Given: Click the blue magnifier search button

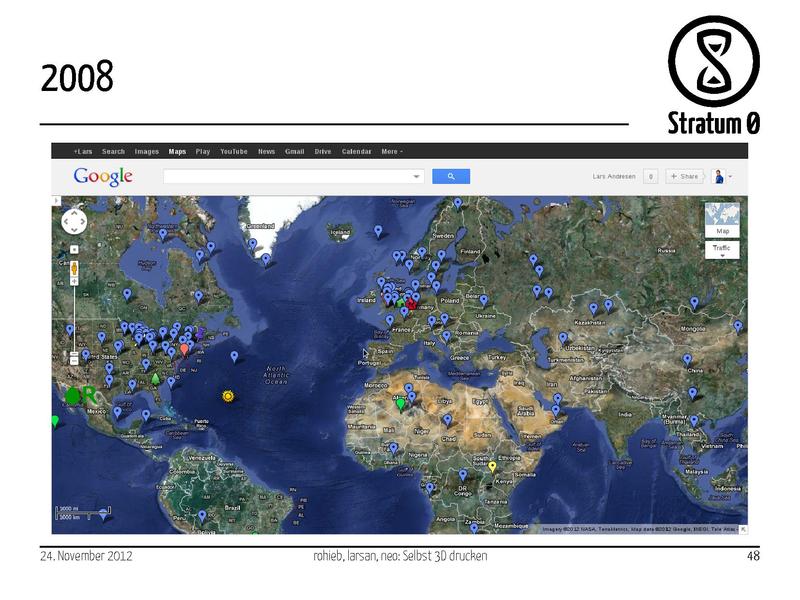Looking at the screenshot, I should (450, 176).
